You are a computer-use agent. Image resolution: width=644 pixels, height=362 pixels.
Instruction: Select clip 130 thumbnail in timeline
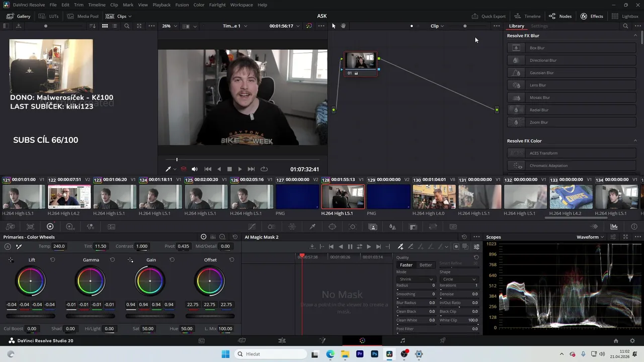pos(434,197)
